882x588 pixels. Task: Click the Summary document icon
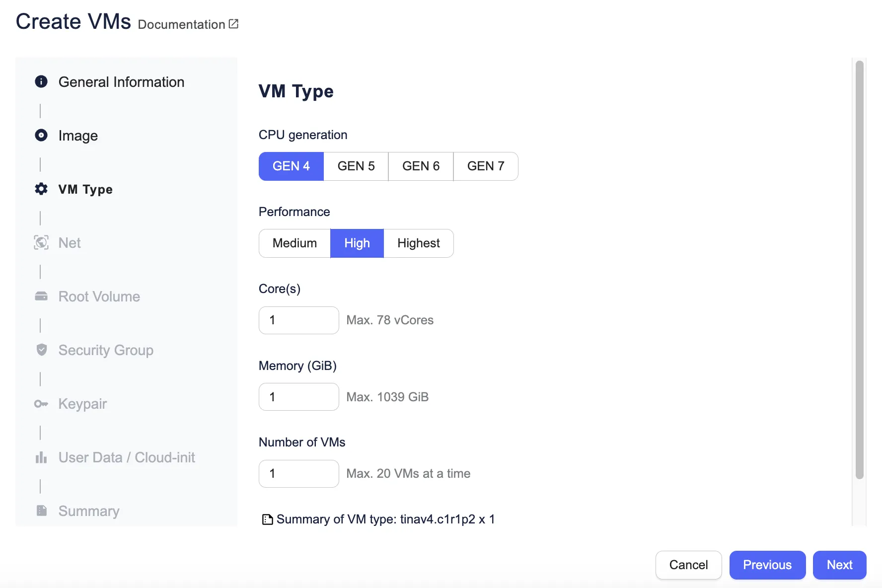click(41, 511)
